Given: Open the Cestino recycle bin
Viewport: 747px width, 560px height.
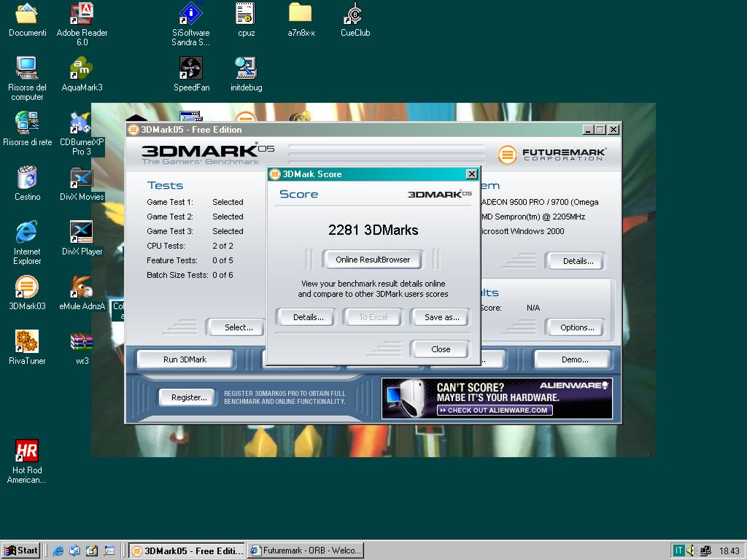Looking at the screenshot, I should [27, 183].
